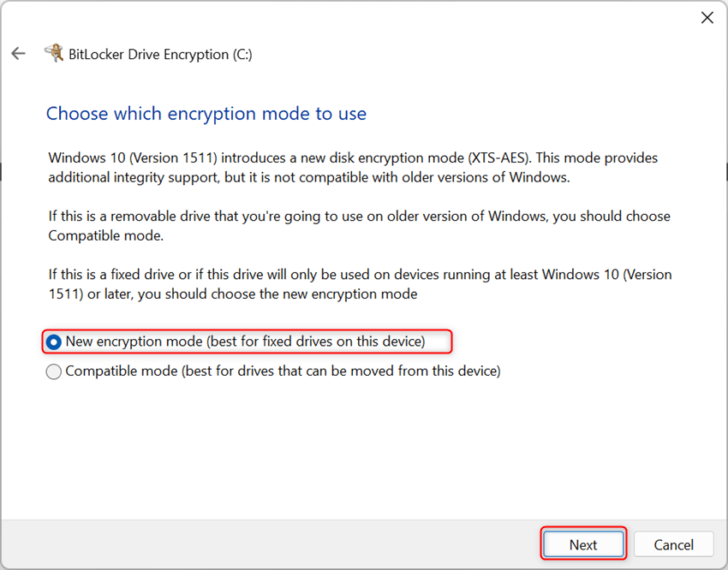Click the red-outlined encryption mode selection

click(247, 341)
